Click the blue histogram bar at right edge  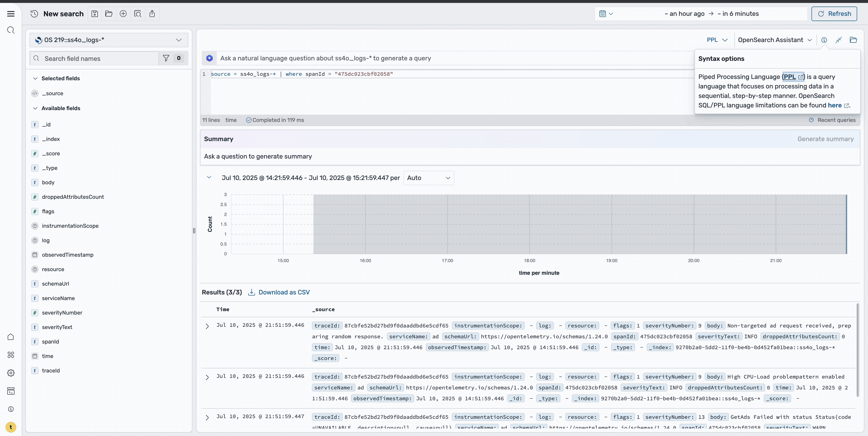pos(846,224)
